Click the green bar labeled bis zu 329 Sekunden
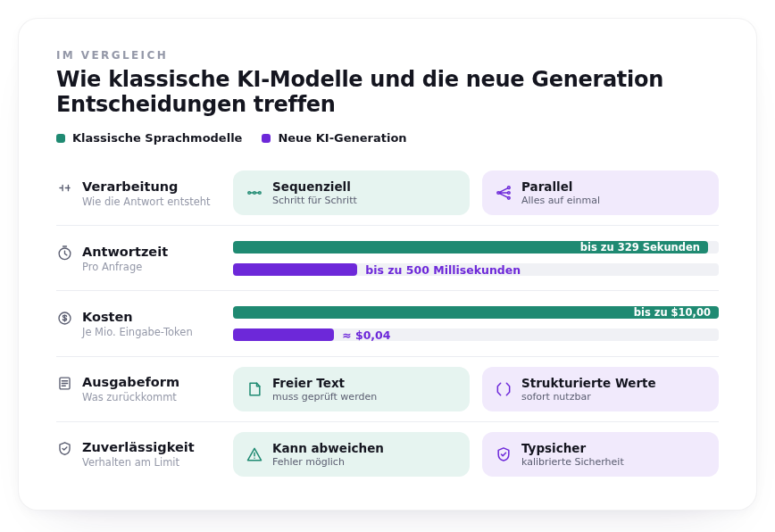The width and height of the screenshot is (775, 532). point(471,247)
